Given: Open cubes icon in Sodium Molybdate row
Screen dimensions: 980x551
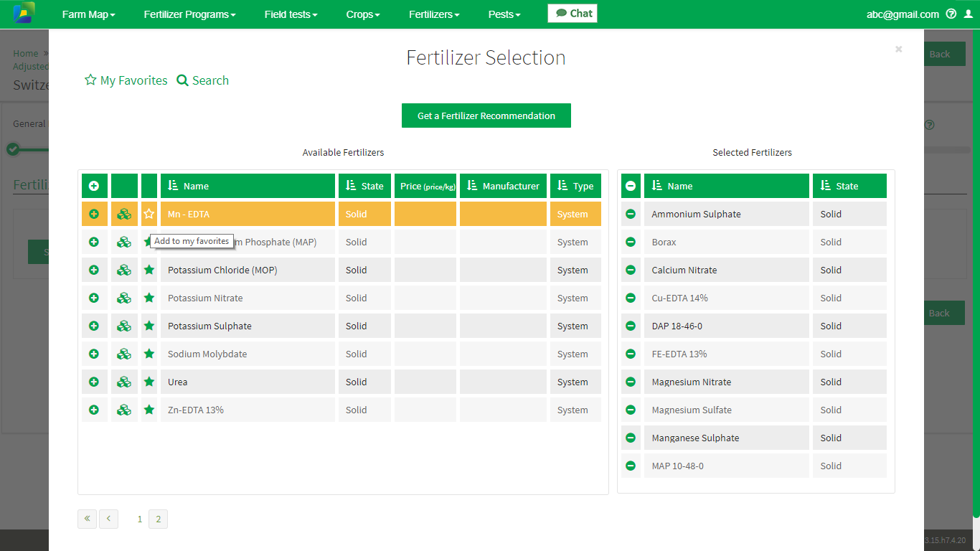Looking at the screenshot, I should (124, 354).
